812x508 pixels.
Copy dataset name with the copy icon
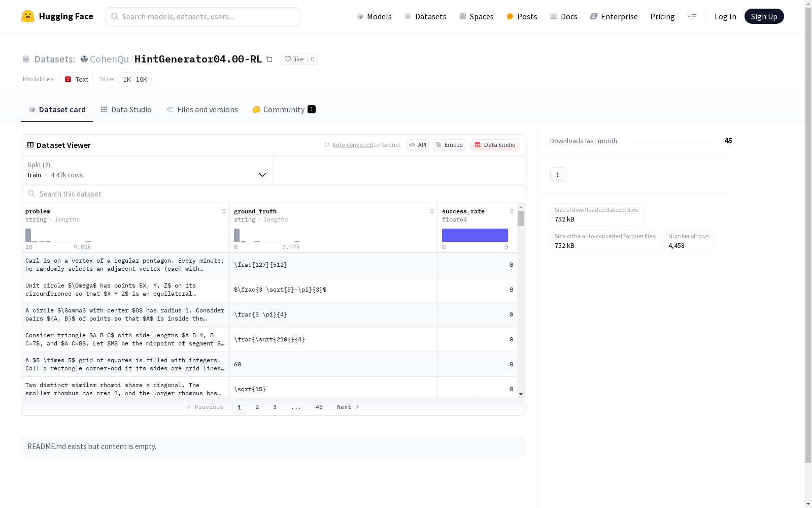269,59
